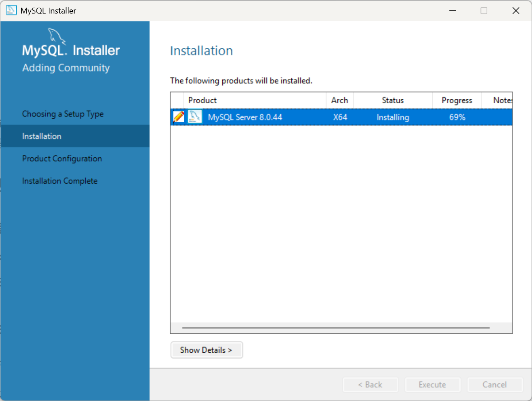Click the X64 architecture cell
This screenshot has height=401, width=532.
pyautogui.click(x=340, y=117)
